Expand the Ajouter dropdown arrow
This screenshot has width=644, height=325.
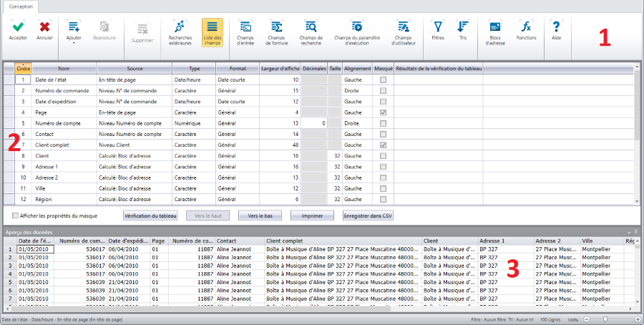74,43
